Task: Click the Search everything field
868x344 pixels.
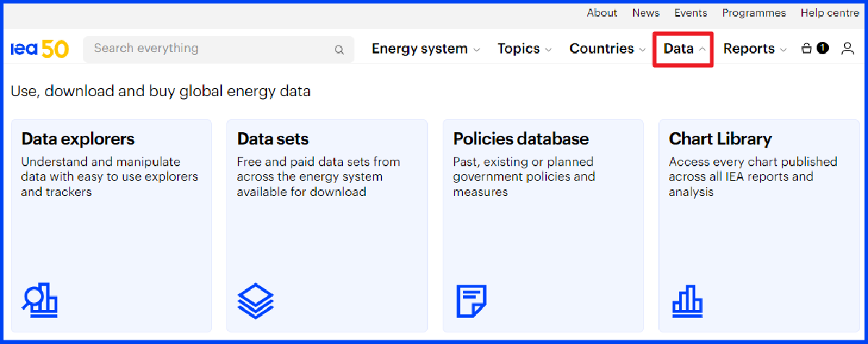Action: point(218,49)
